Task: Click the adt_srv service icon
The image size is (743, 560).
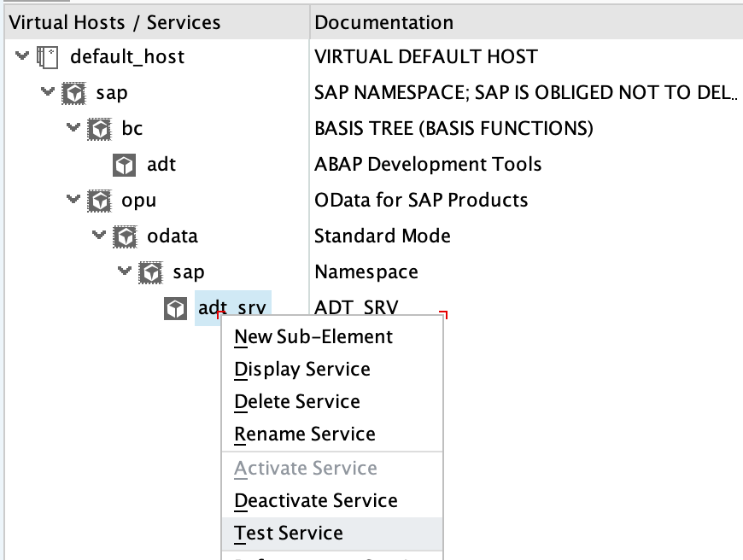Action: coord(175,308)
